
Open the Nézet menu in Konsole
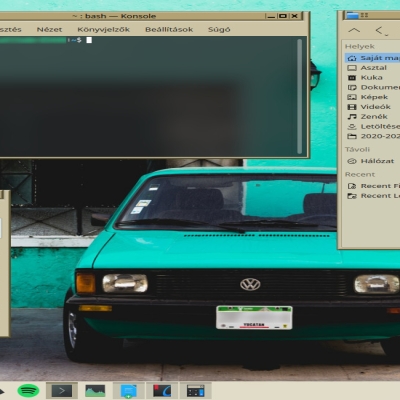[x=49, y=29]
